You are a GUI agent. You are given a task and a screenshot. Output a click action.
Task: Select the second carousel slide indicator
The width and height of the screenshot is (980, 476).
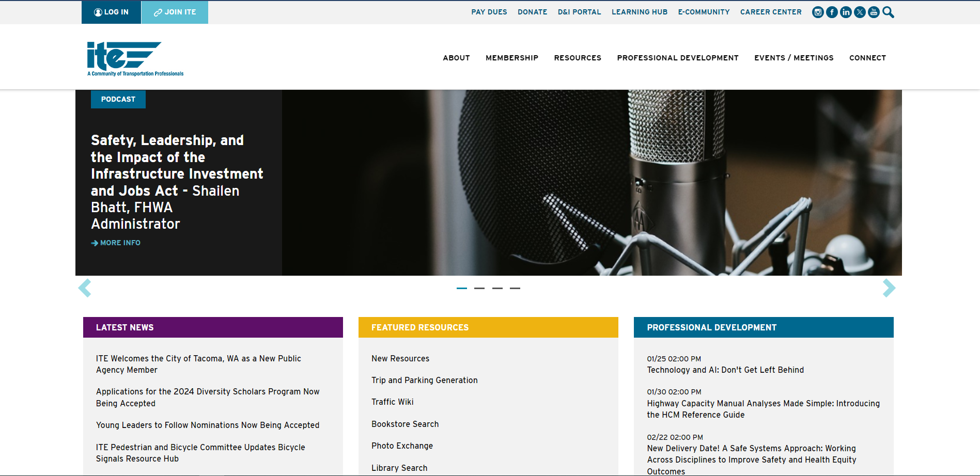479,288
